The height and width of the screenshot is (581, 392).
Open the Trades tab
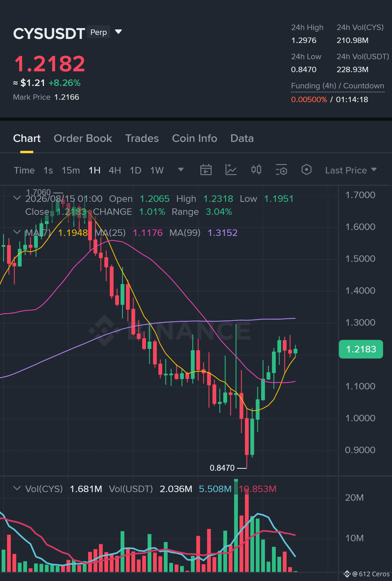pyautogui.click(x=142, y=138)
